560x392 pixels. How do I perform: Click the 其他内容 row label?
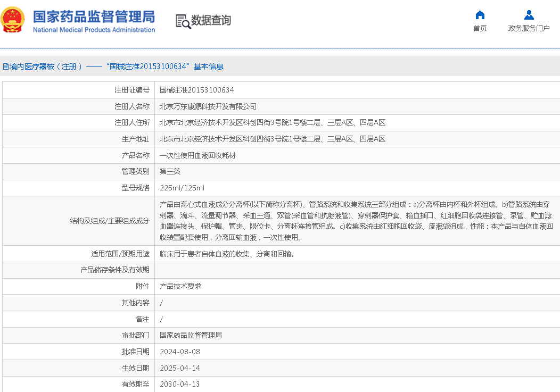click(135, 303)
